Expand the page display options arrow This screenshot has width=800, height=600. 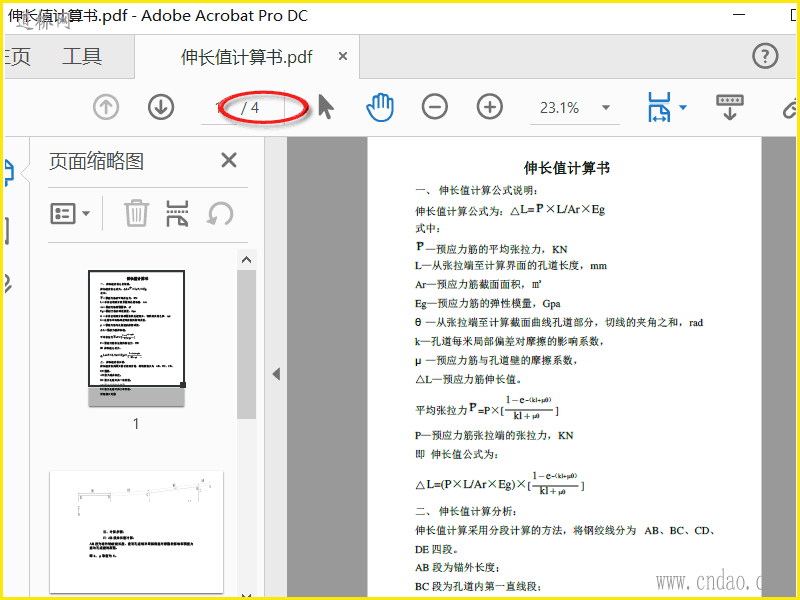click(x=683, y=107)
